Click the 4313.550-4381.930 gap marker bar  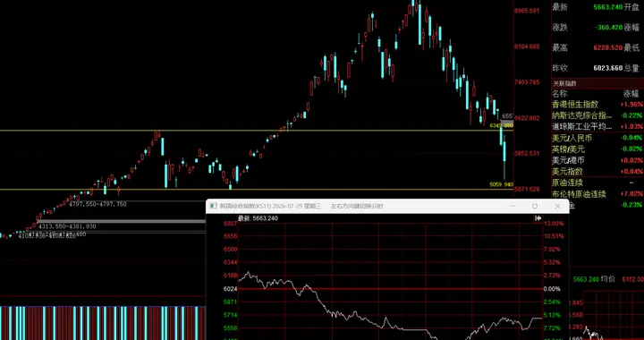[121, 221]
